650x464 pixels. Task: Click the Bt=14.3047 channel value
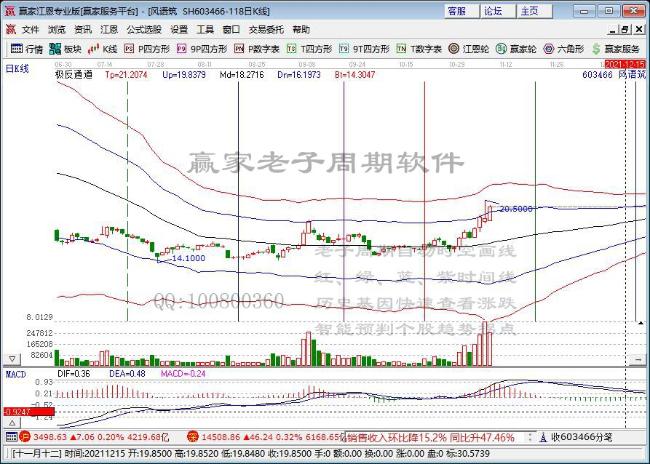point(355,75)
